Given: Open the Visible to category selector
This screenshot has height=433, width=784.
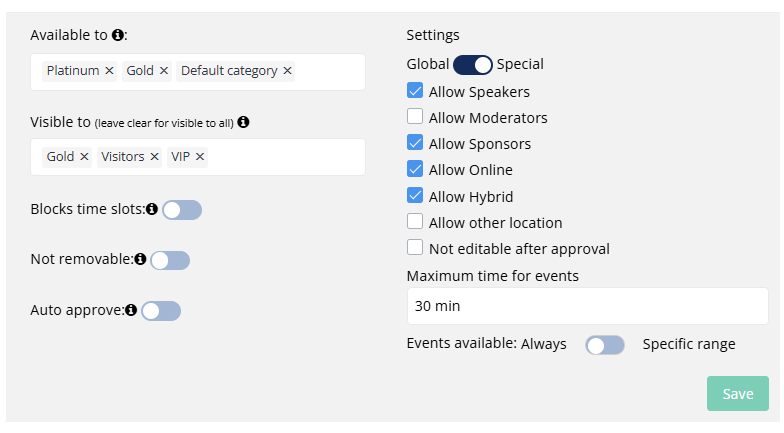Looking at the screenshot, I should [285, 157].
